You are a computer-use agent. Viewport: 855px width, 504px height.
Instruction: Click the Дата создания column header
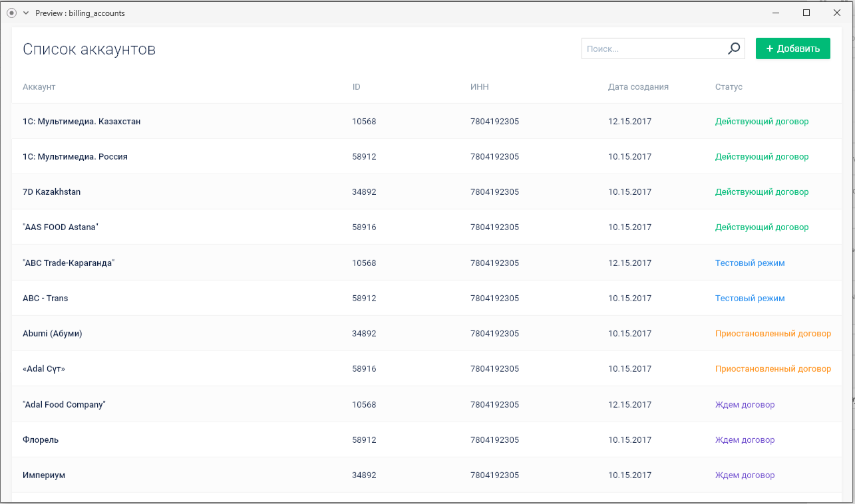[638, 87]
